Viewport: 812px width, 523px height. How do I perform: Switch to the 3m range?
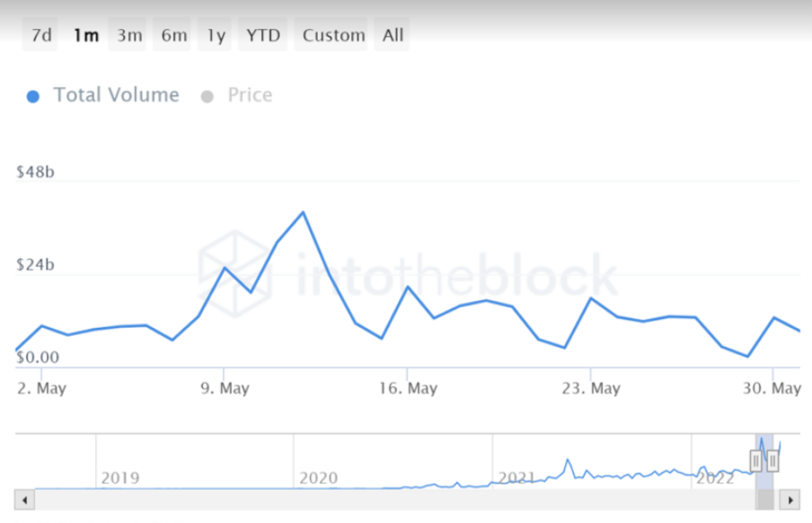[129, 36]
